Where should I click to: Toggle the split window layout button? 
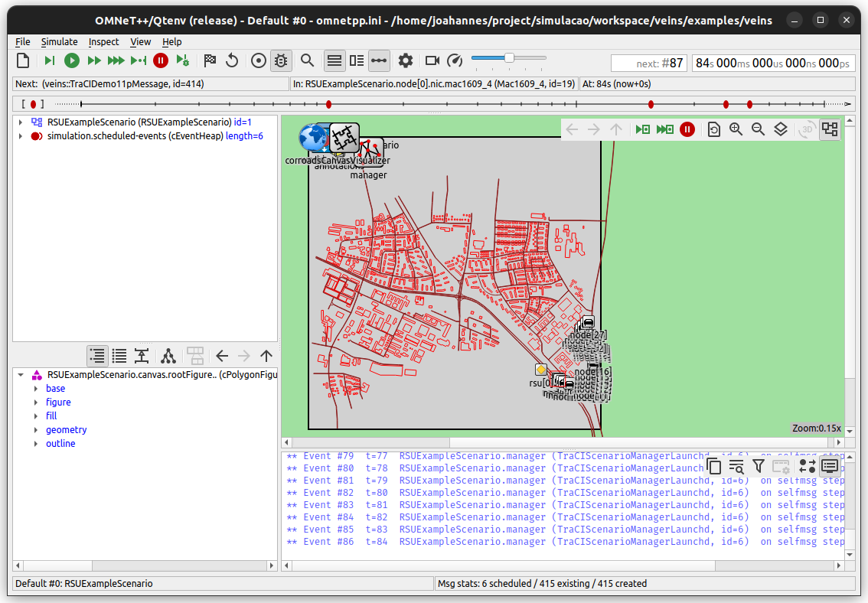(x=357, y=61)
